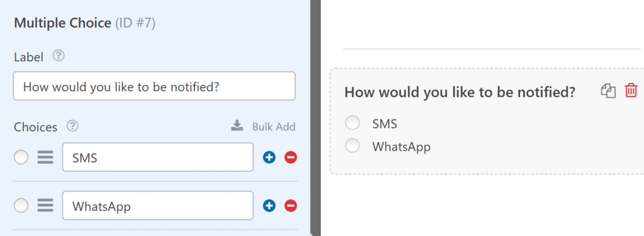Open Bulk Add choices link
This screenshot has height=236, width=644.
click(x=274, y=126)
